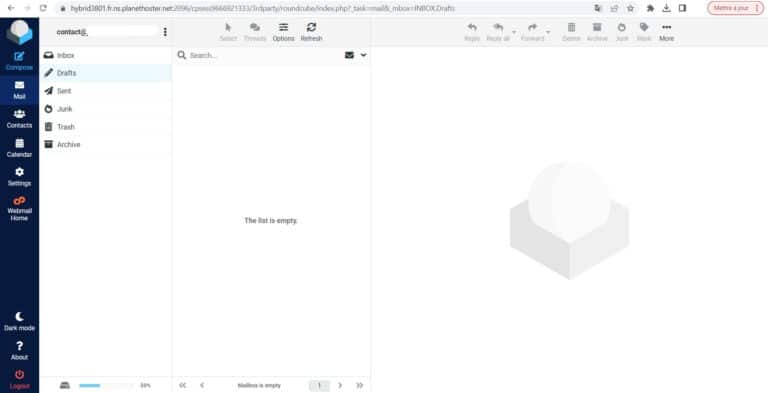Open browser extensions puzzle icon

(650, 8)
